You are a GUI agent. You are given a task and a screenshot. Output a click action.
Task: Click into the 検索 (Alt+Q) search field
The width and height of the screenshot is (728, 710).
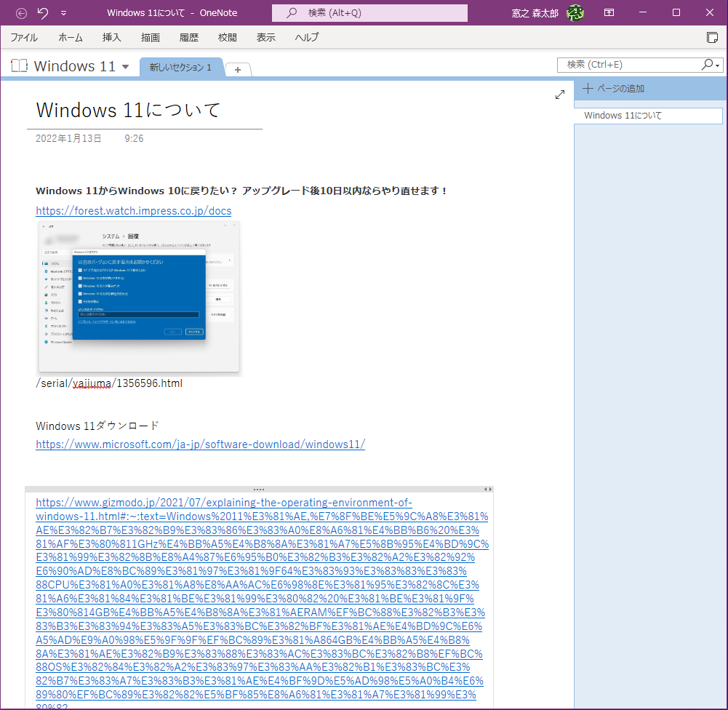[369, 12]
